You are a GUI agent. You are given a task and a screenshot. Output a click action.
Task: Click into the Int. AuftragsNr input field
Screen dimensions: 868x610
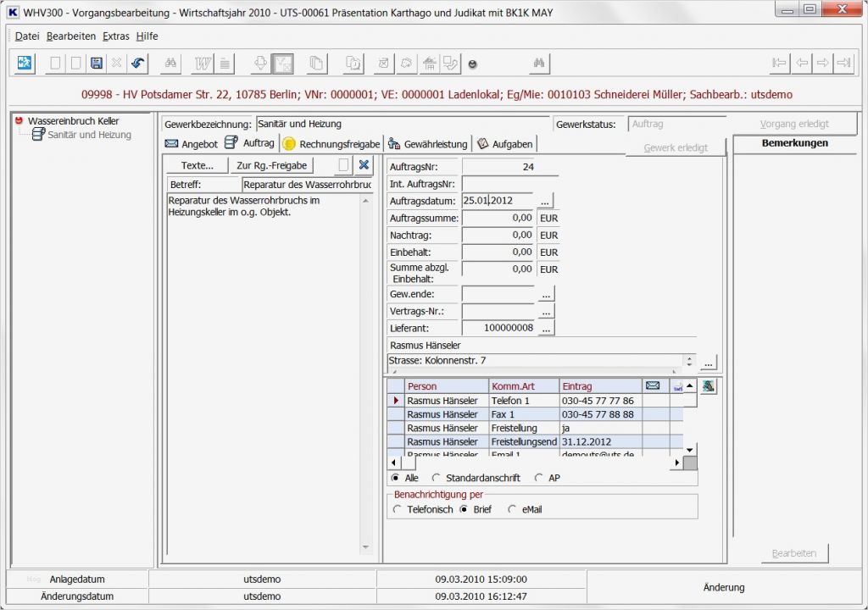509,184
